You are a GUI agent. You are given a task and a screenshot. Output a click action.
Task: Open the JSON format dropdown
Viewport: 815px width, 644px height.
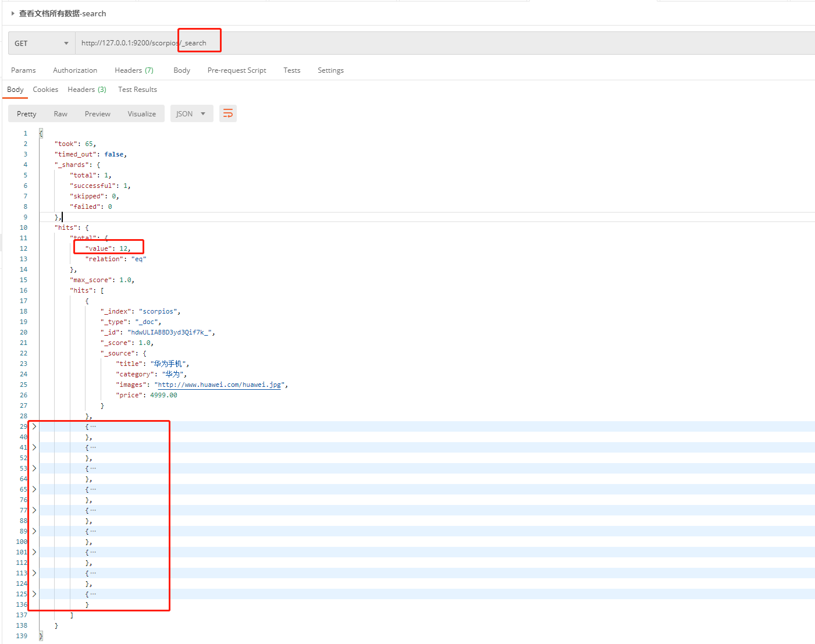tap(191, 113)
